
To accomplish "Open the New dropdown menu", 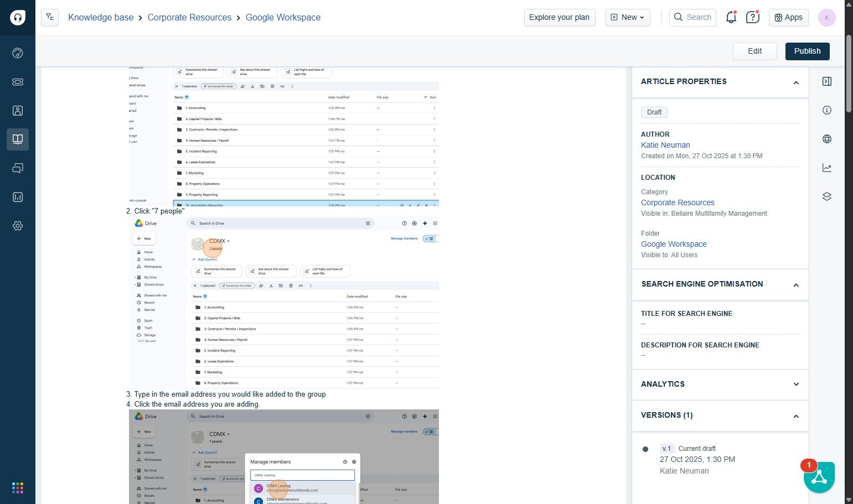I will point(628,17).
